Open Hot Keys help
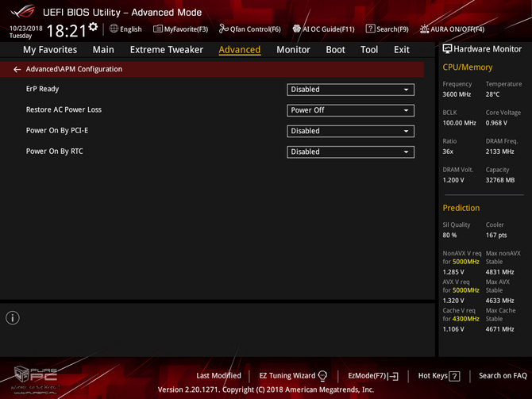Viewport: 532px width, 399px height. 439,376
